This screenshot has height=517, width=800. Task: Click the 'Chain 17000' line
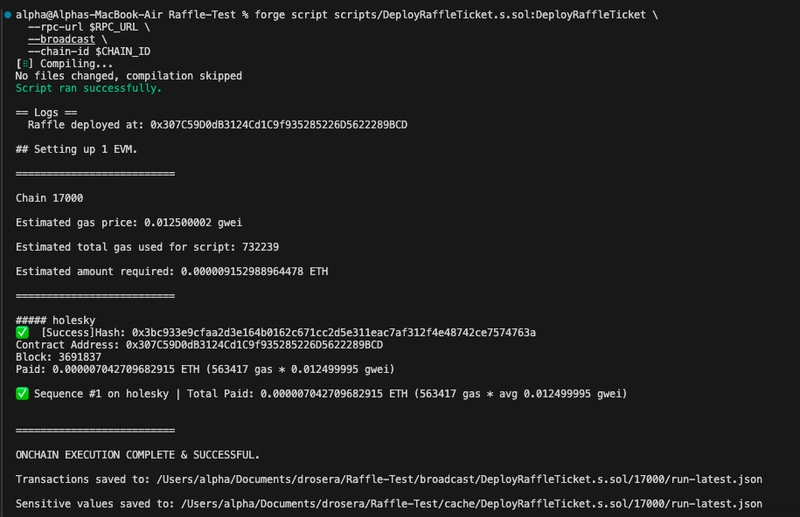(x=49, y=198)
